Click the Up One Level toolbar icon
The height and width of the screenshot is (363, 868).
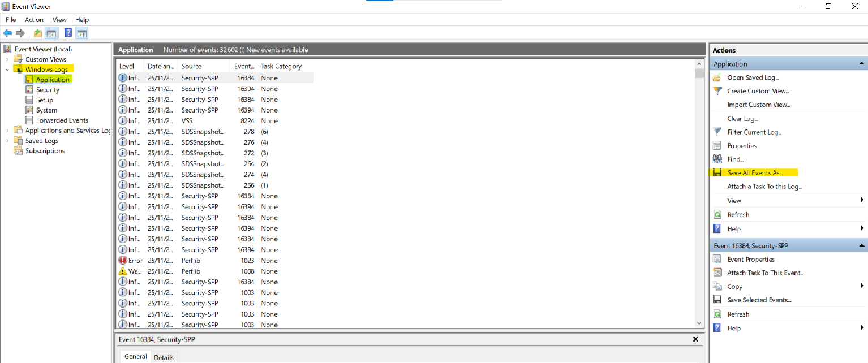[38, 33]
